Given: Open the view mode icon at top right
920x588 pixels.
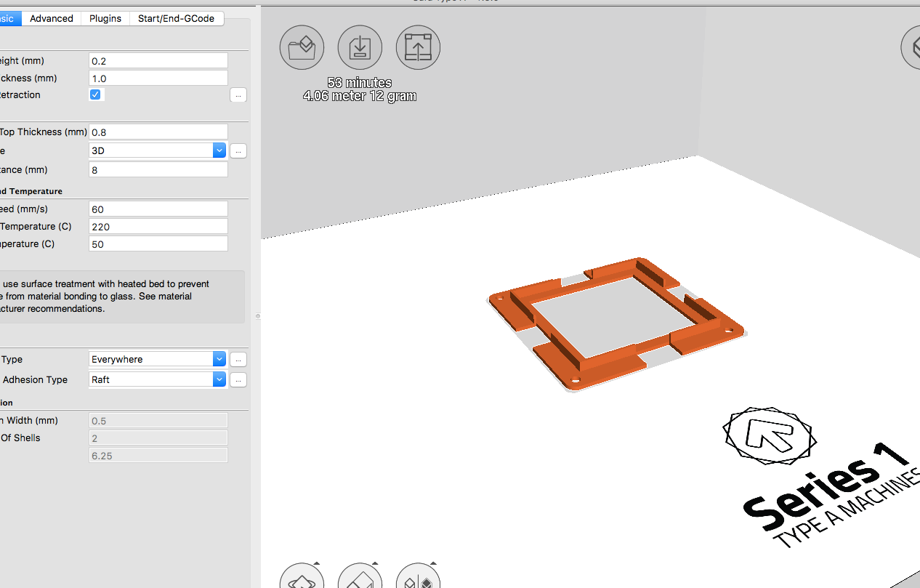Looking at the screenshot, I should [911, 47].
